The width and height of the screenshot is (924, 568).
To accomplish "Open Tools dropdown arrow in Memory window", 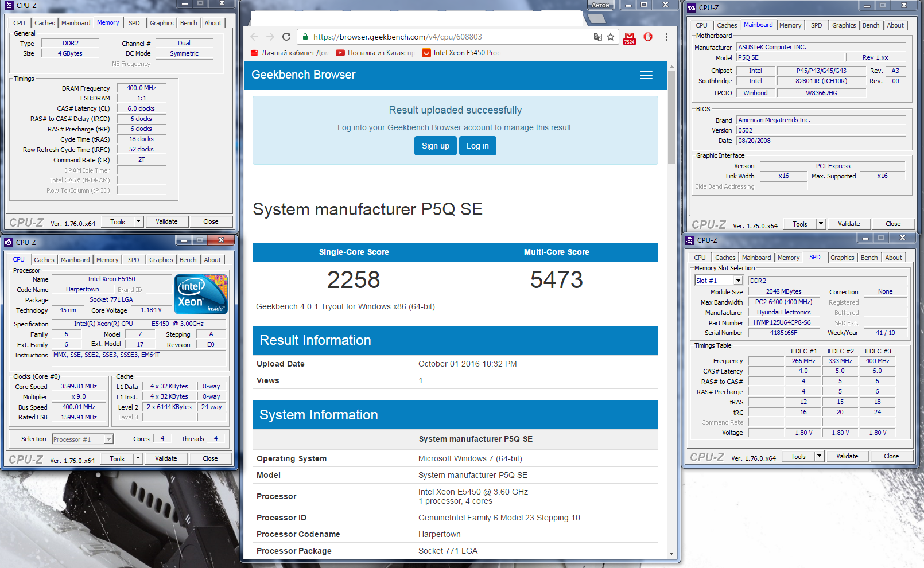I will [138, 221].
